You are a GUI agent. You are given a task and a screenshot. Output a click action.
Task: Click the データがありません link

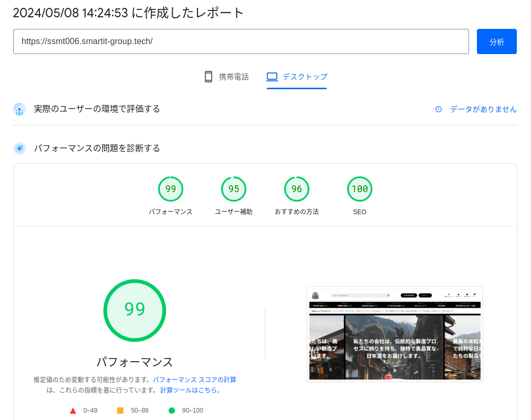tap(483, 109)
